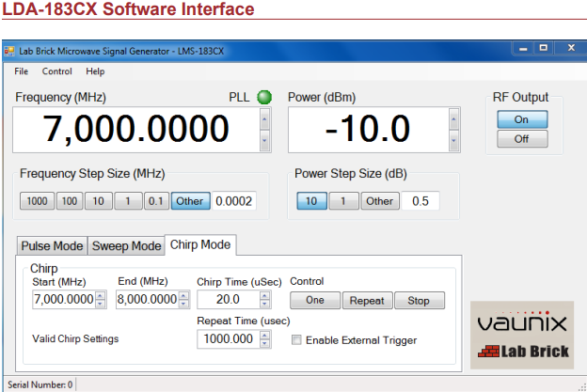This screenshot has height=392, width=587.
Task: Increment chirp End frequency spinner
Action: point(183,295)
